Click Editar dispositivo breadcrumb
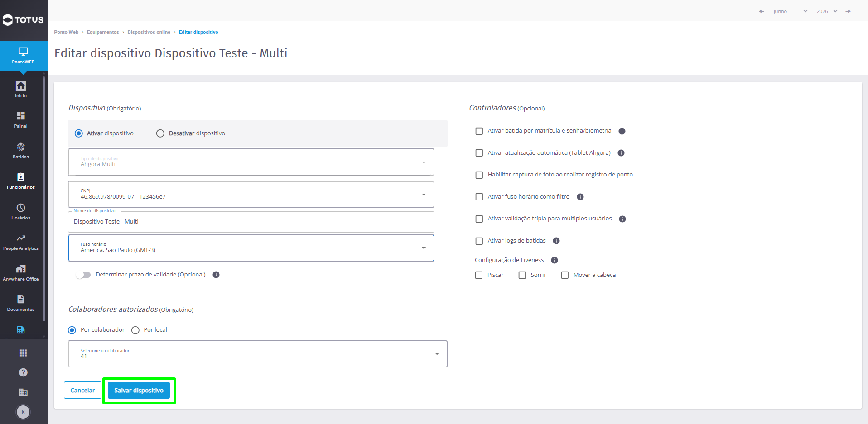The image size is (868, 424). coord(198,32)
